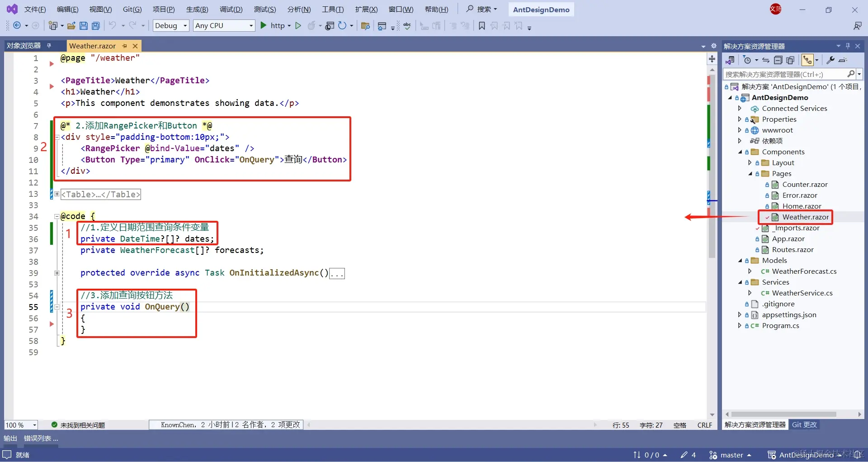Open the 调试(D) menu
The image size is (868, 462).
click(x=231, y=9)
